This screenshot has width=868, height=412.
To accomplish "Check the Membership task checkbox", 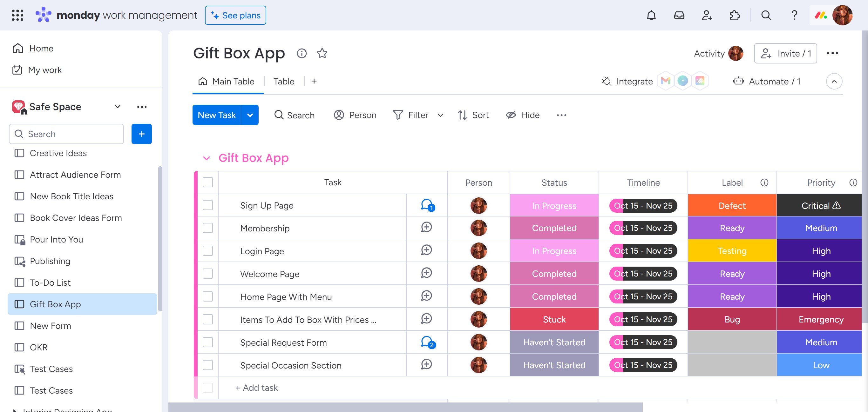I will (207, 228).
